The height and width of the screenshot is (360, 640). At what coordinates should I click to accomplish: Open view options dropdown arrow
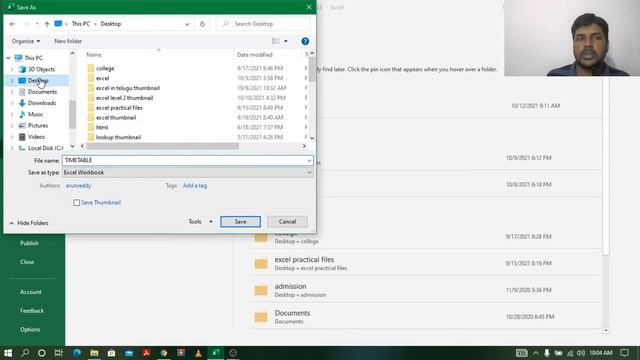click(286, 41)
